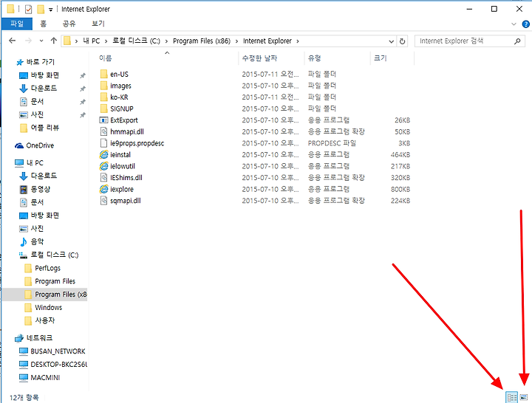Select hmmapi.dll file
This screenshot has width=532, height=403.
(x=127, y=132)
